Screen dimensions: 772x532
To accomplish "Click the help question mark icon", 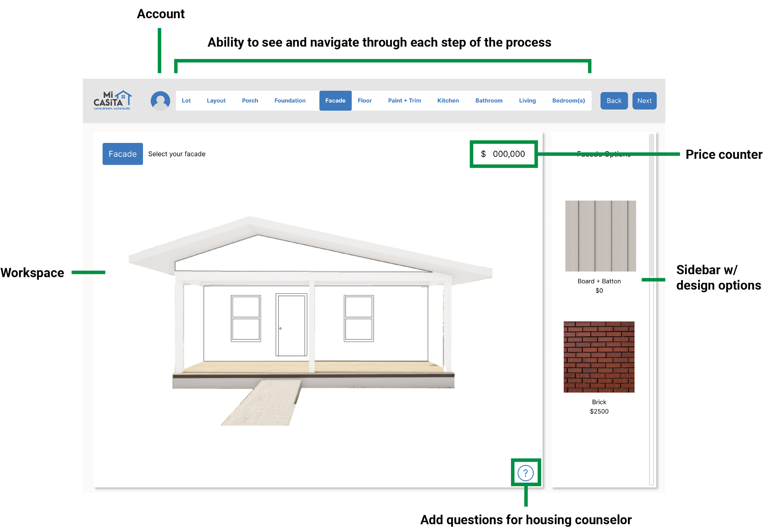I will point(525,473).
